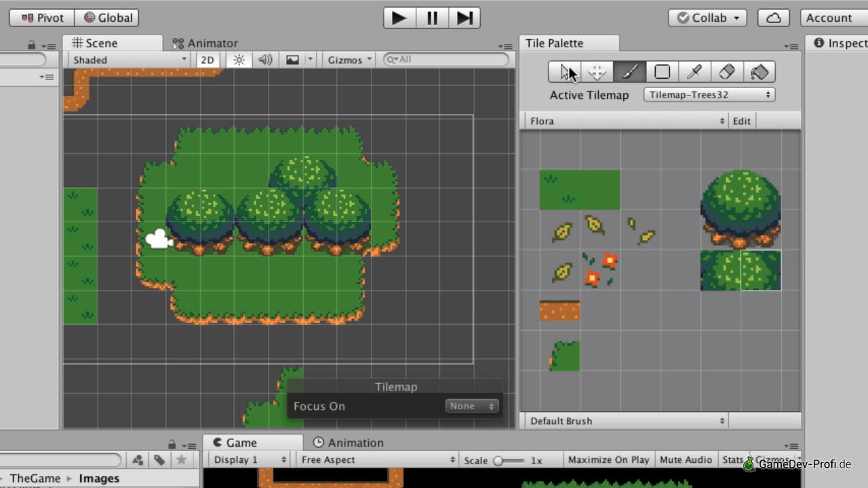Select the Eyedropper picker tool

[x=694, y=72]
